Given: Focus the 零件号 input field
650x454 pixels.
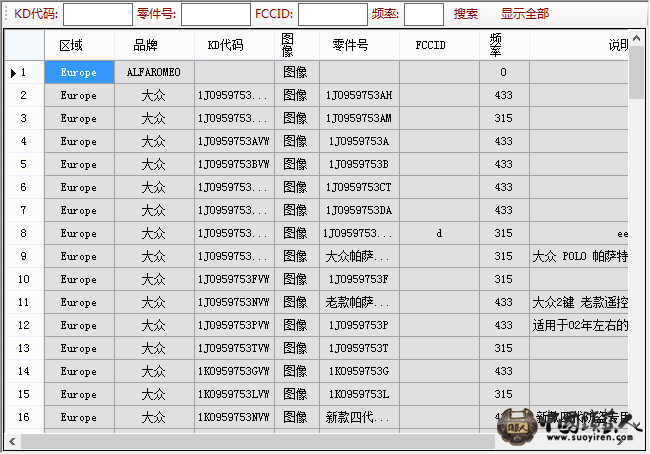Looking at the screenshot, I should (x=216, y=15).
